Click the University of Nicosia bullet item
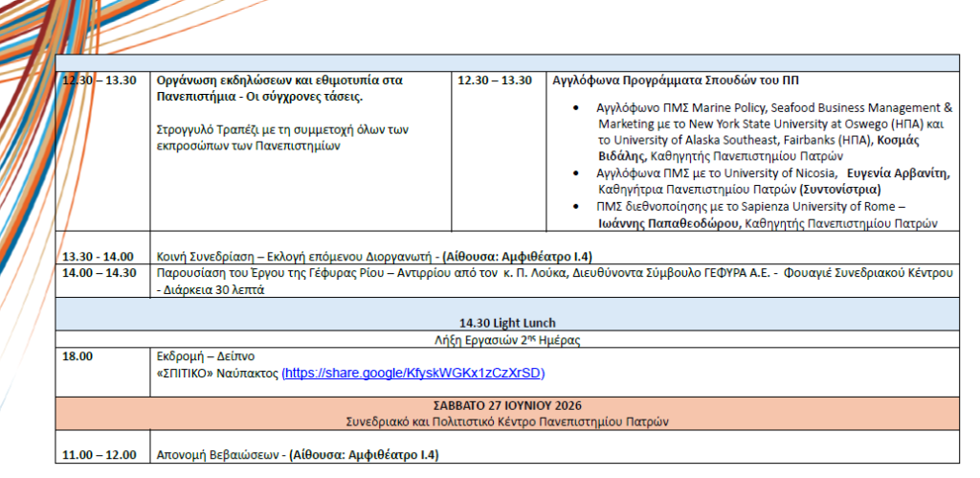 (773, 181)
